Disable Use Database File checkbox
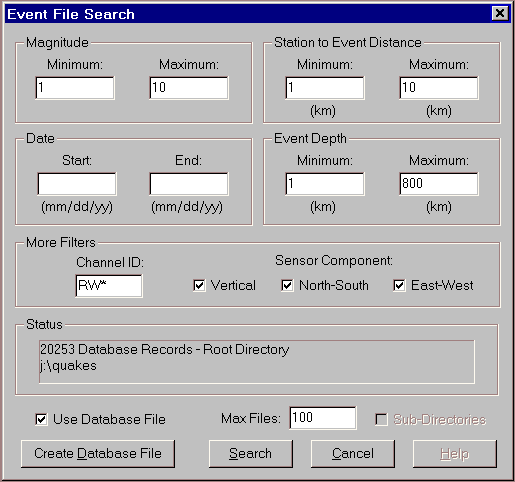 [x=41, y=419]
